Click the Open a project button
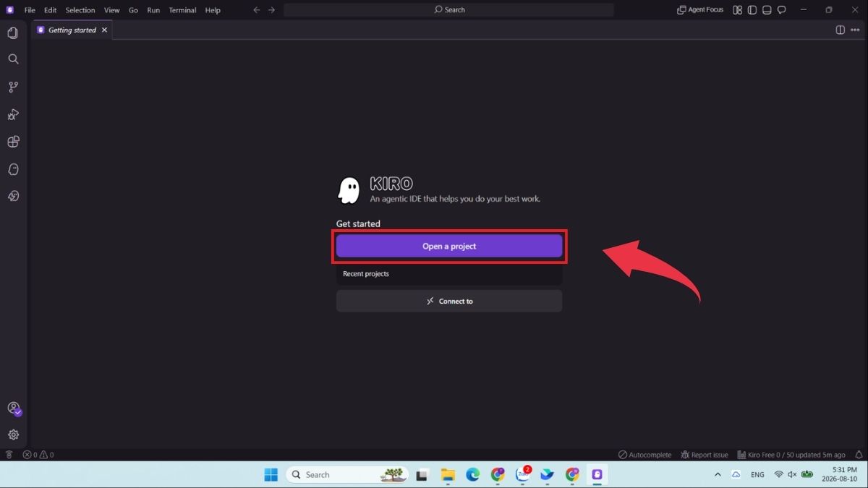The width and height of the screenshot is (868, 488). click(449, 246)
